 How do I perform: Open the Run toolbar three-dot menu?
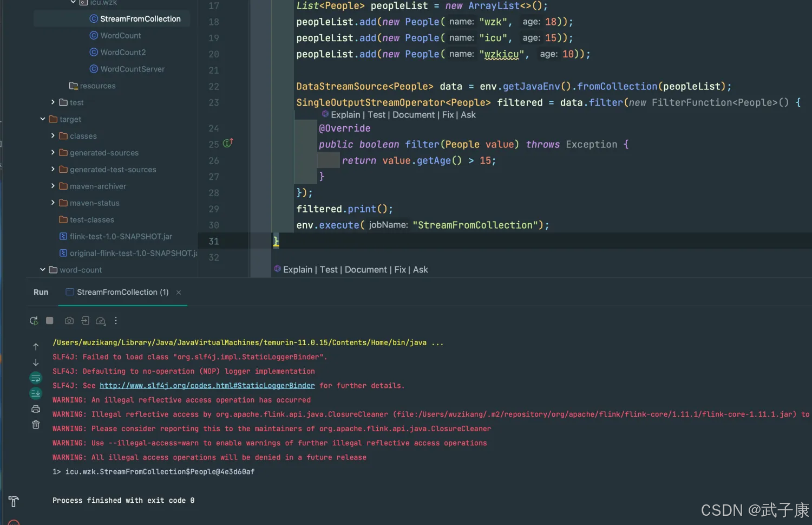click(x=116, y=321)
